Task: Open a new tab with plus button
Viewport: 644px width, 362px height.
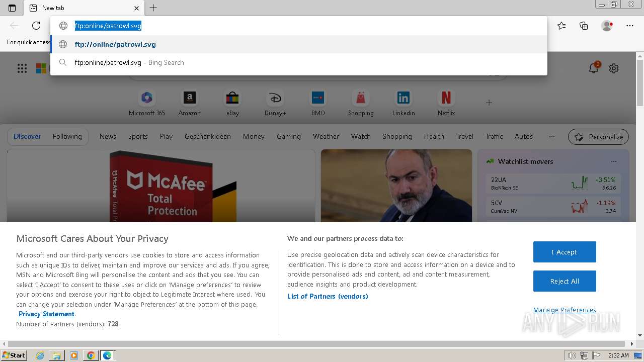Action: pyautogui.click(x=153, y=8)
